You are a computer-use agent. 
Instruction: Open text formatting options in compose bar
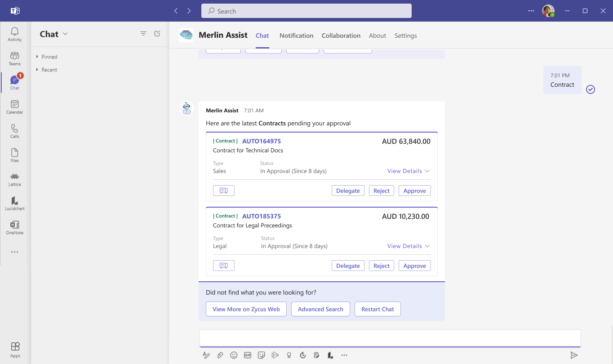(206, 355)
